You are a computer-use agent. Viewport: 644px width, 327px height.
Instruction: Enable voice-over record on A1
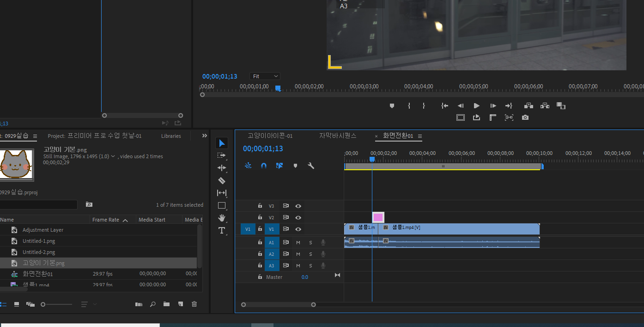pyautogui.click(x=323, y=242)
